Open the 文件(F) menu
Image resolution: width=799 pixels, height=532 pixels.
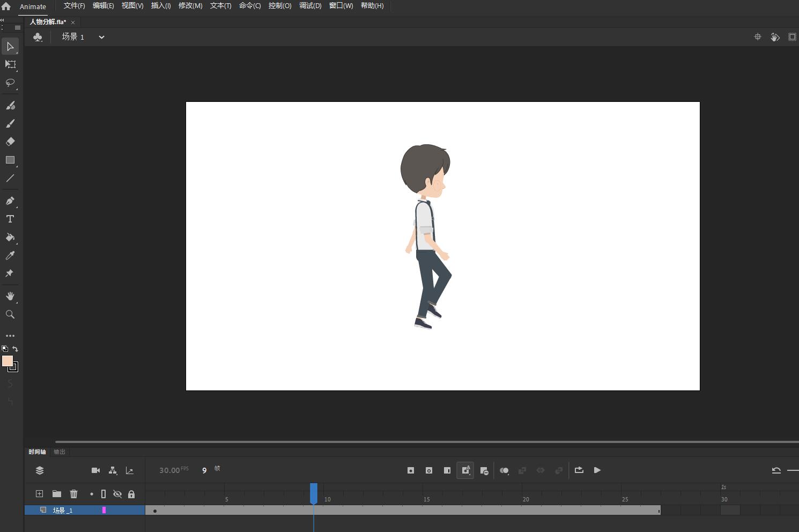(x=74, y=6)
